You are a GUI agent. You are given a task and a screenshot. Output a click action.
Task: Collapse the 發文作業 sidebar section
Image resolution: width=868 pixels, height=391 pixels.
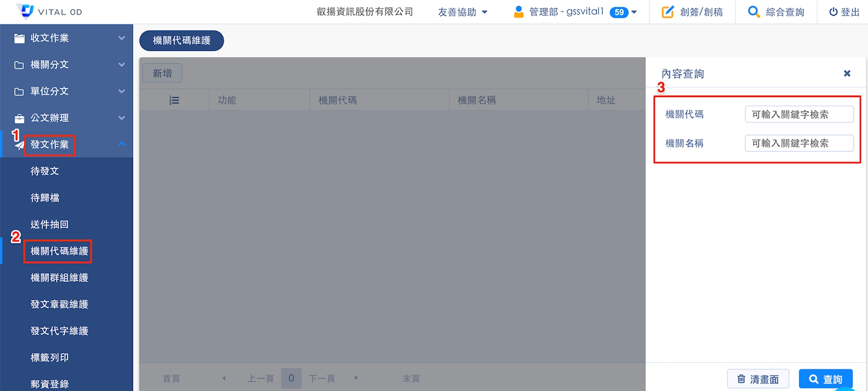tap(122, 144)
